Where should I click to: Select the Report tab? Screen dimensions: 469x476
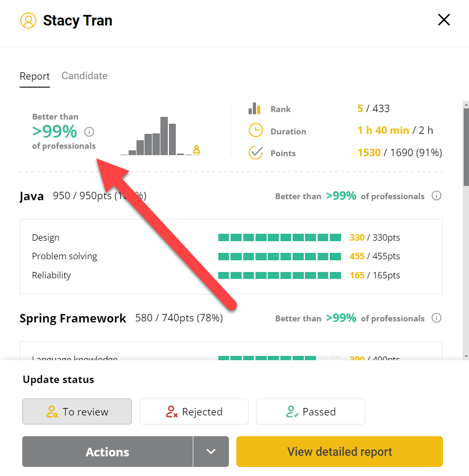[35, 76]
